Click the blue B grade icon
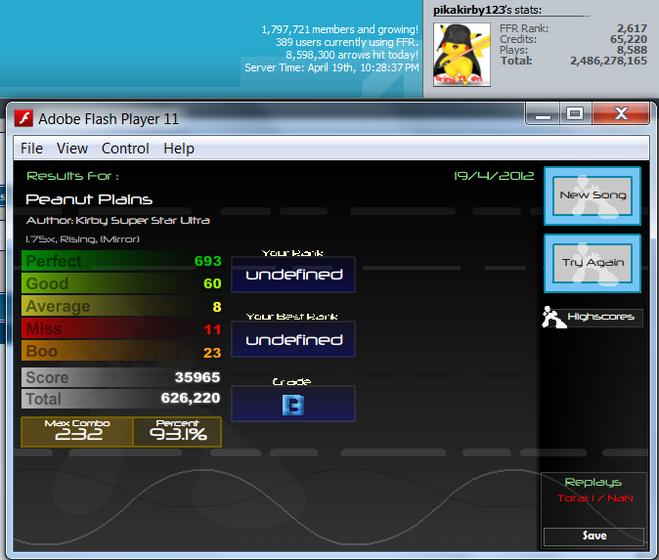The height and width of the screenshot is (560, 659). (293, 405)
